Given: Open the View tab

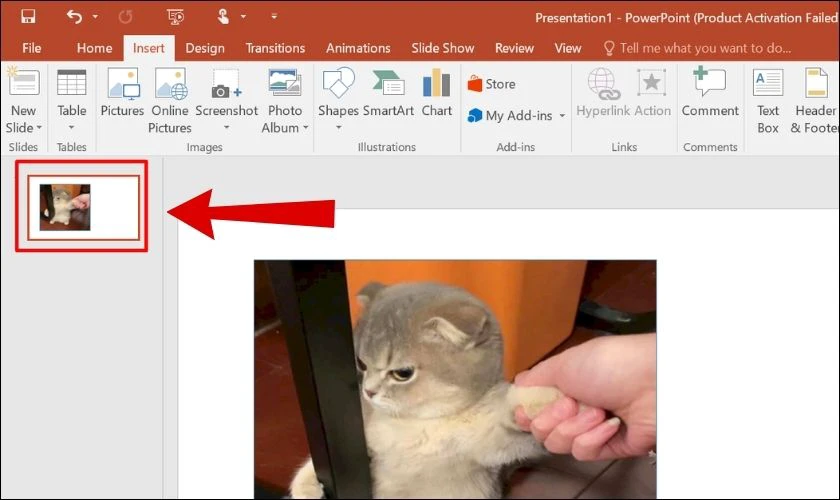Looking at the screenshot, I should tap(567, 48).
